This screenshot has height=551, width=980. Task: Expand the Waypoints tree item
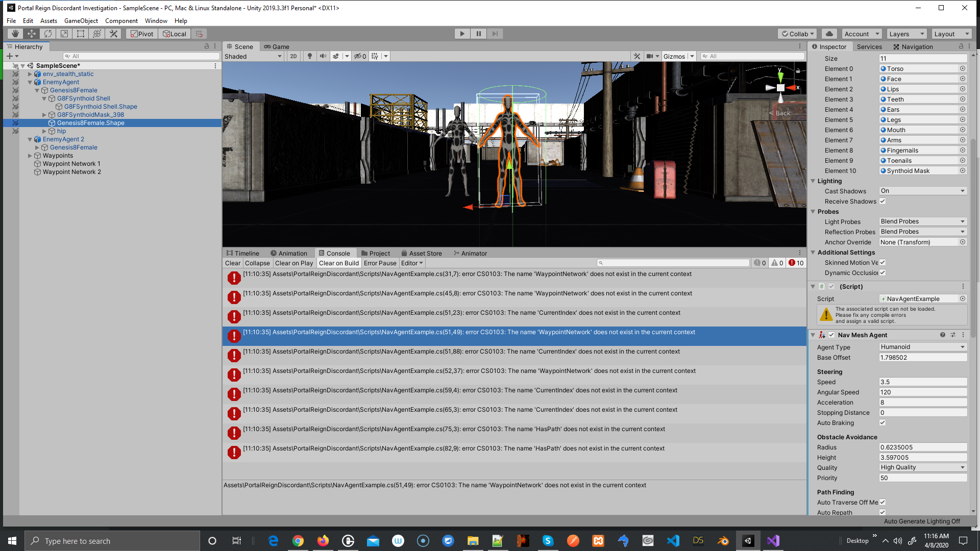30,156
